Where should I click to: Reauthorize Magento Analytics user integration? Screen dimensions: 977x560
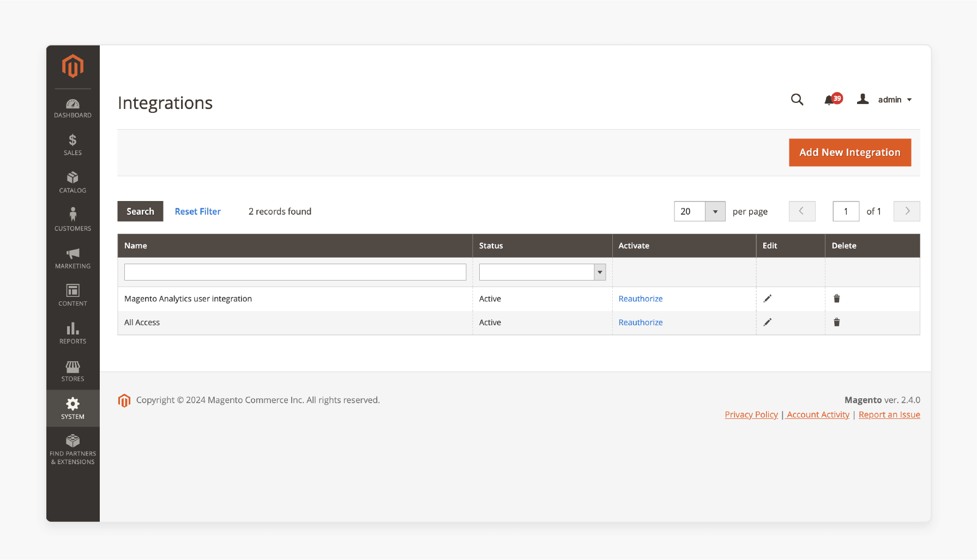641,299
